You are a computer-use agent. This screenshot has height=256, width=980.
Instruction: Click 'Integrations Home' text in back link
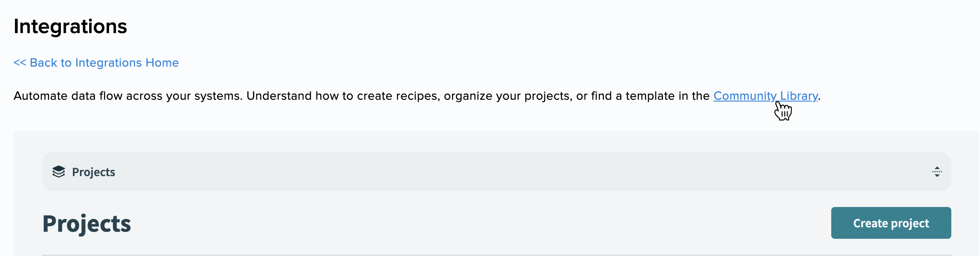pos(127,63)
